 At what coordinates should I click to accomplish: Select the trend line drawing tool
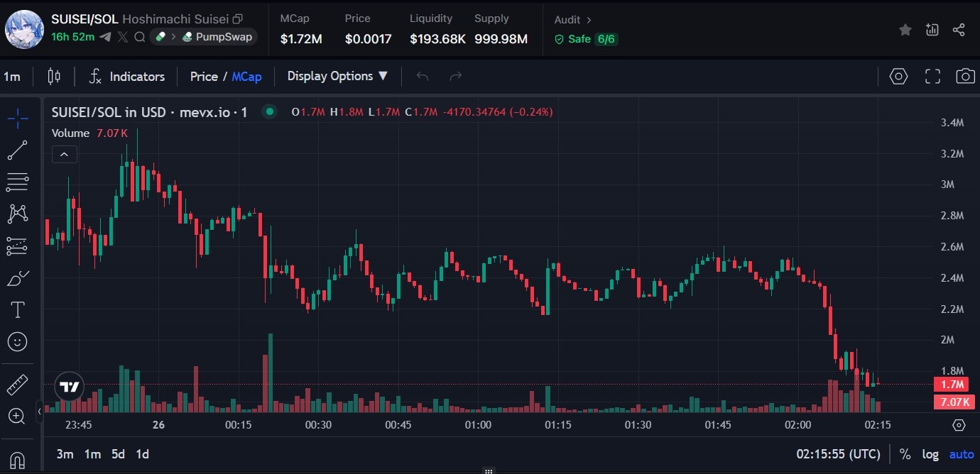click(17, 150)
